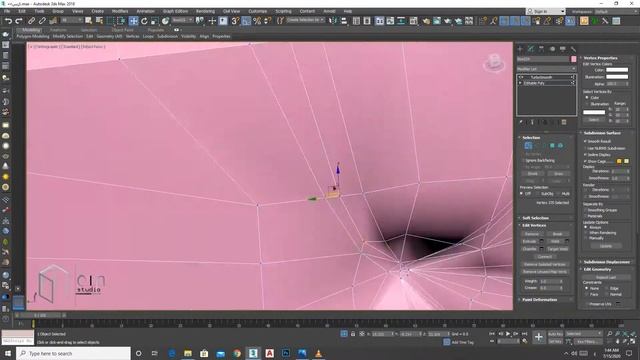The width and height of the screenshot is (640, 360).
Task: Toggle Isoline Display checkbox
Action: coord(585,155)
